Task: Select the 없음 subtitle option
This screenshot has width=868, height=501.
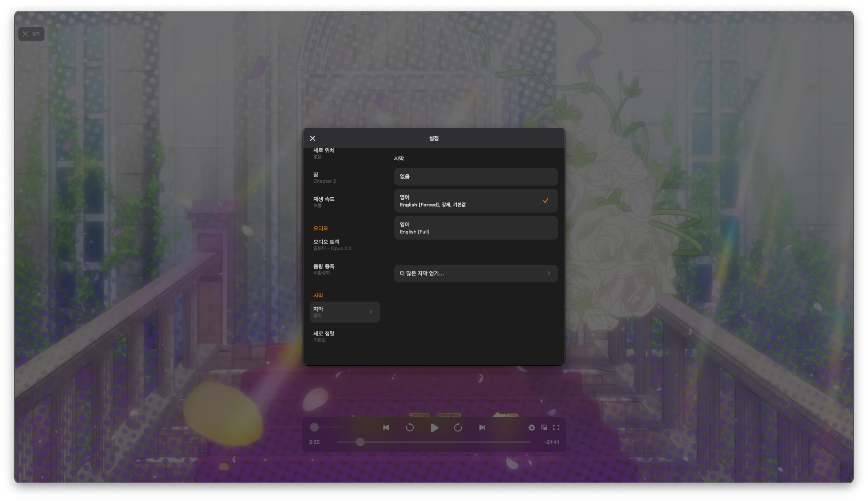Action: pos(475,177)
